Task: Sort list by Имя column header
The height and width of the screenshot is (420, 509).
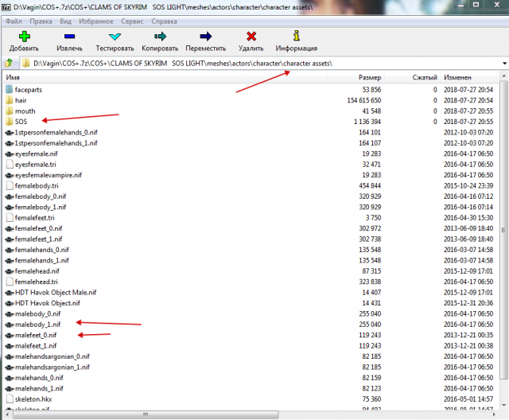Action: tap(13, 78)
